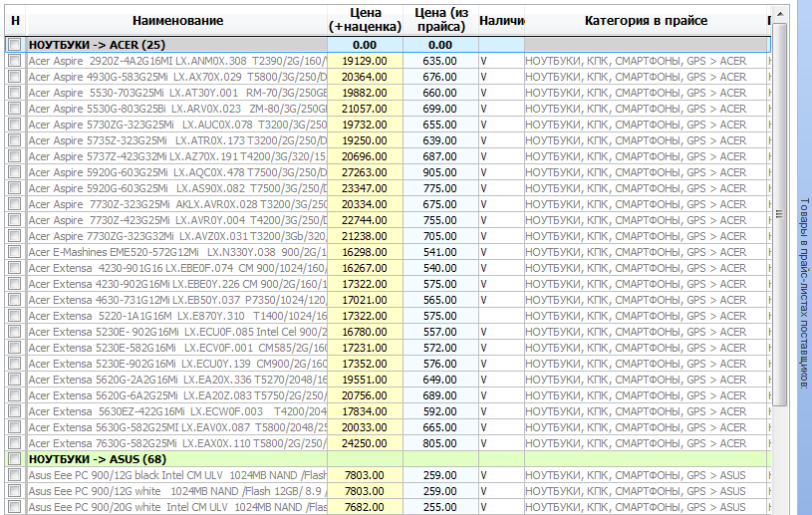Screen dimensions: 812x515
Task: Select Acer Extensa 5620G-2A2G16Mi name cell
Action: (x=177, y=380)
